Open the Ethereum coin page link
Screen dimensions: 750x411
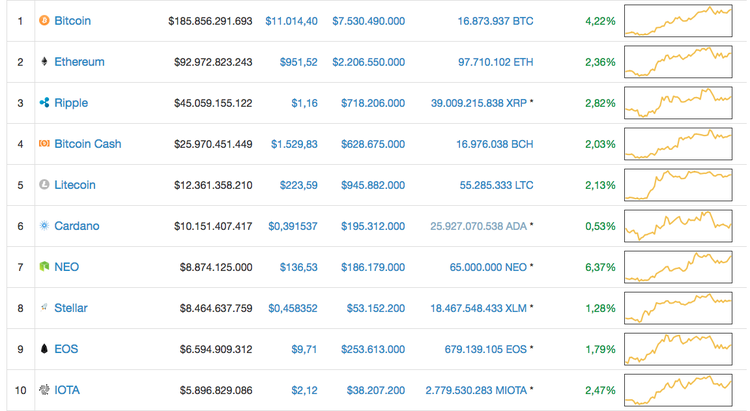(x=79, y=62)
